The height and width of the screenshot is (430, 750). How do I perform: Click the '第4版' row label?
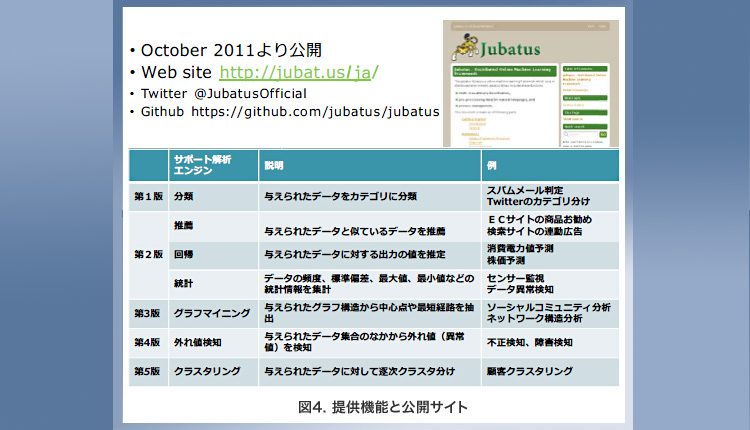(x=148, y=343)
